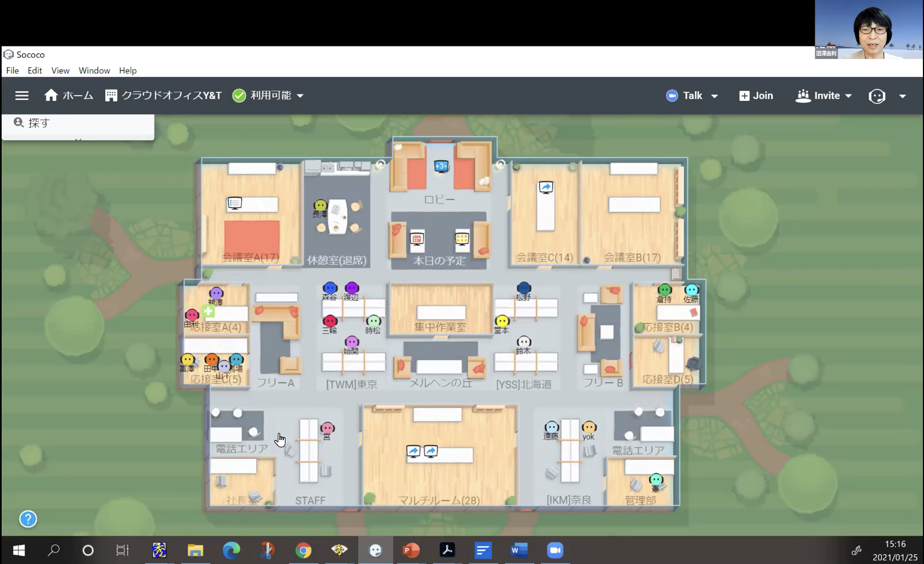Screen dimensions: 924x564
Task: Open Zoom from the taskbar
Action: point(555,550)
